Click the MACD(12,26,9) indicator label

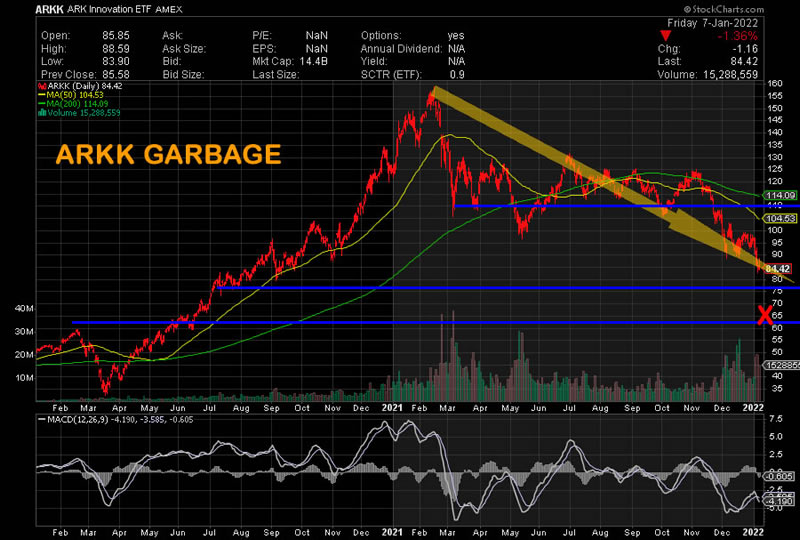pos(76,403)
